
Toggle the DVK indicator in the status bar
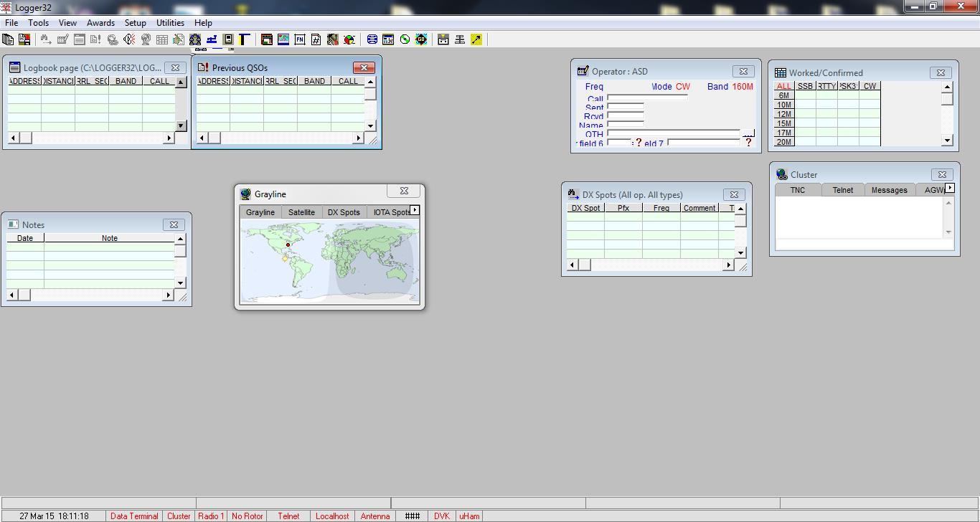442,516
